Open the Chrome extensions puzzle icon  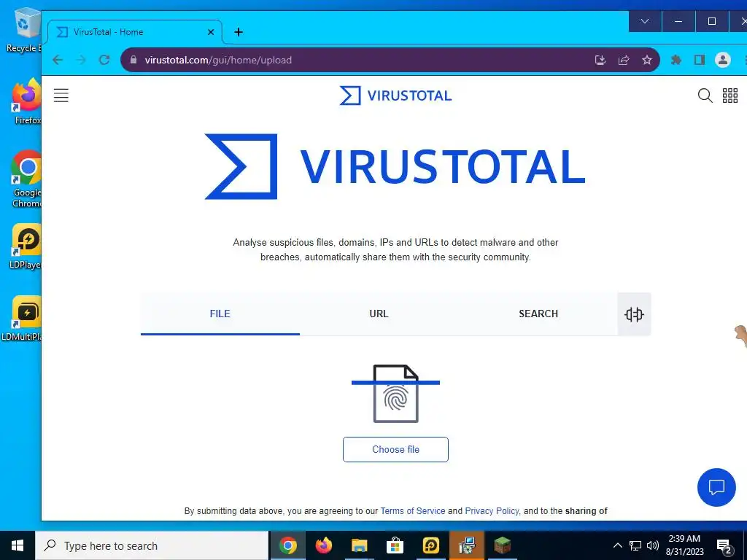coord(676,60)
